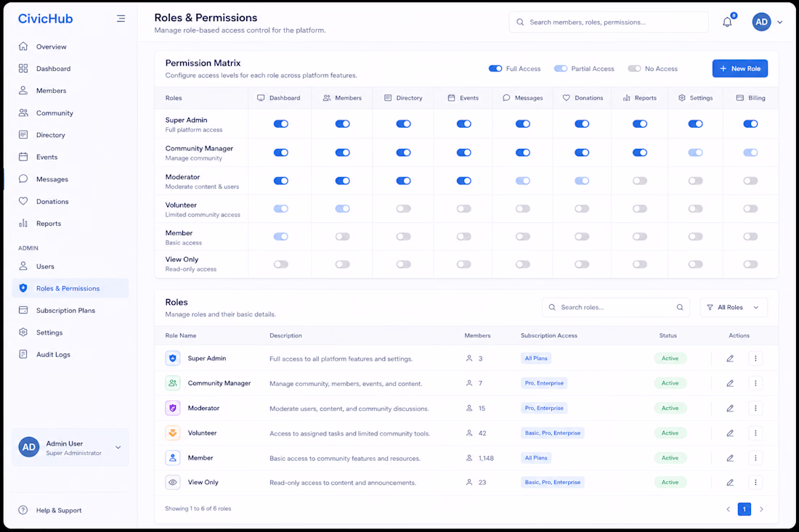Click the Search roles input field
This screenshot has width=799, height=532.
tap(615, 308)
